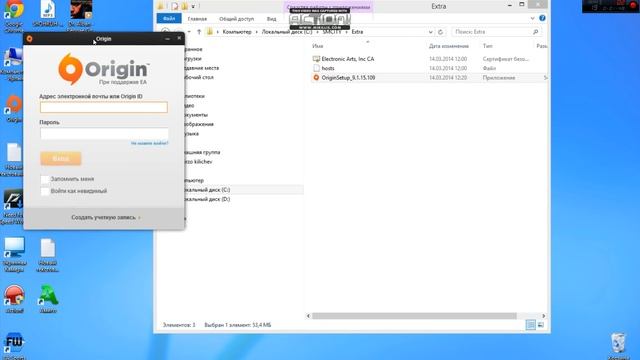
Task: Click the OriginSetup orange file icon
Action: pyautogui.click(x=316, y=78)
